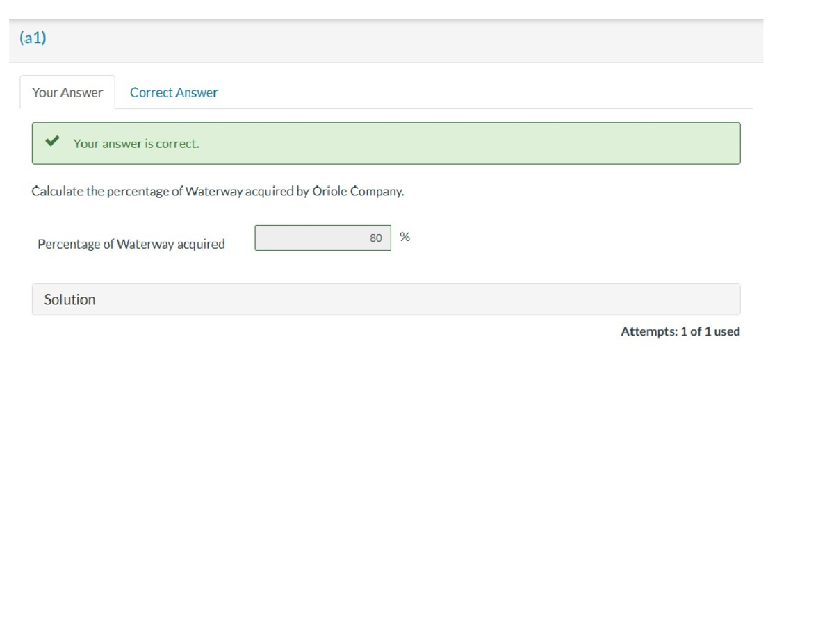Click the percentage input field showing 80
834x644 pixels.
coord(322,238)
